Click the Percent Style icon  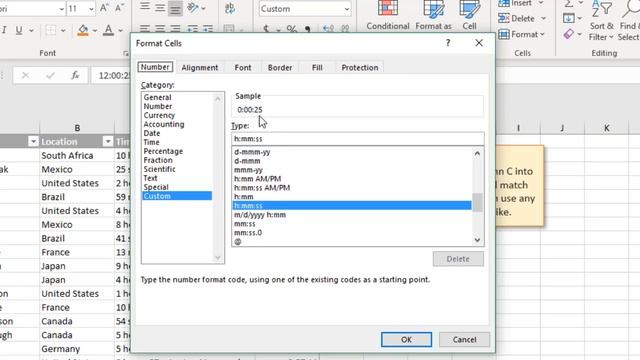point(291,29)
